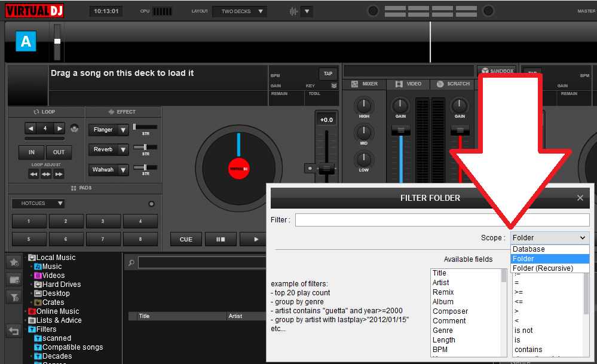Viewport: 597px width, 364px height.
Task: Click the loop adjust move-left icon
Action: pyautogui.click(x=33, y=174)
